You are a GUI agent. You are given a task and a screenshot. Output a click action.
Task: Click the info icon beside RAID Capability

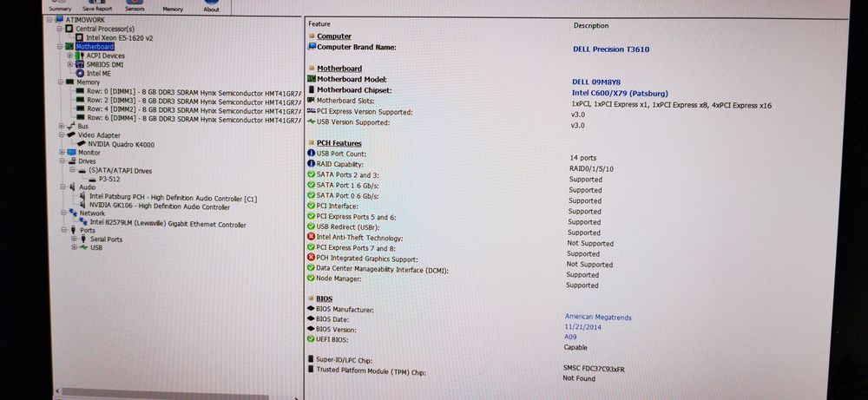(311, 164)
